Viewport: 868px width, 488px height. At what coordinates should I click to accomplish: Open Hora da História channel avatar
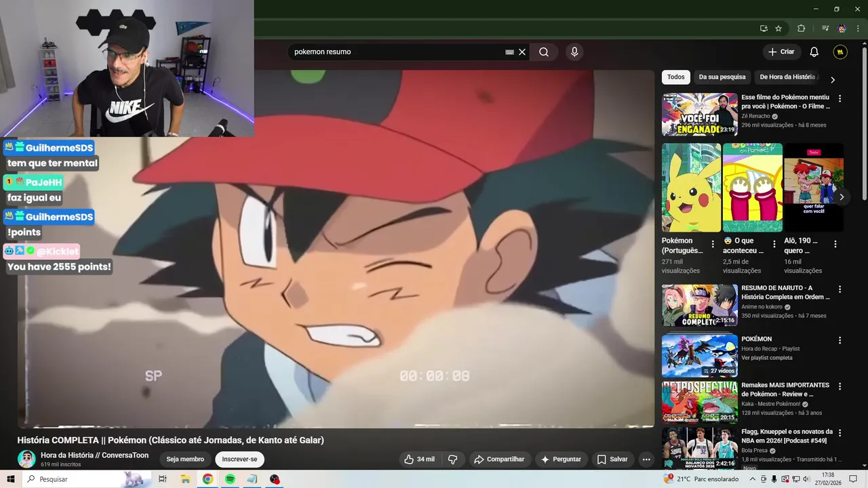pyautogui.click(x=26, y=459)
